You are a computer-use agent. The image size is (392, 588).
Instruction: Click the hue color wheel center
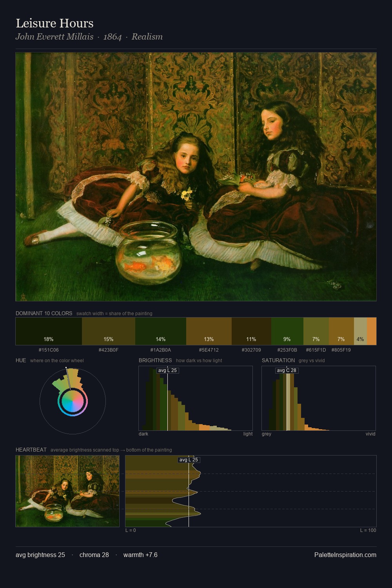click(x=73, y=401)
